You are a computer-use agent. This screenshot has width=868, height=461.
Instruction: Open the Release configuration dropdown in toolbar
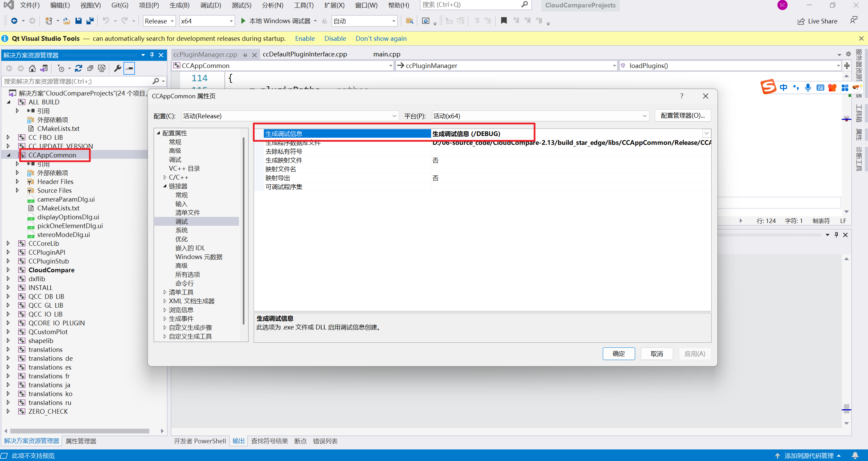[159, 21]
